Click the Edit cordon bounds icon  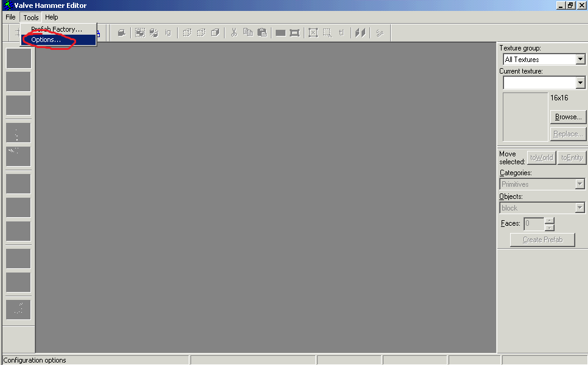(295, 33)
